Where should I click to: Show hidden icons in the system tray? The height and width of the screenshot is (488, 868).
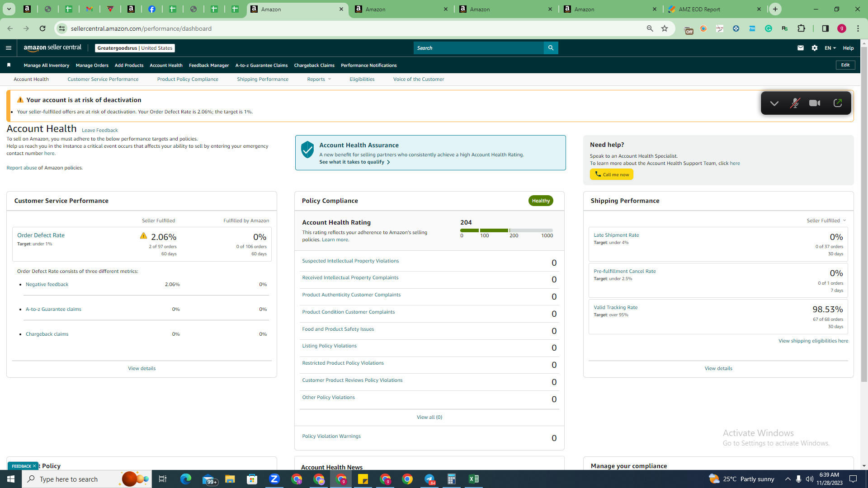(788, 479)
